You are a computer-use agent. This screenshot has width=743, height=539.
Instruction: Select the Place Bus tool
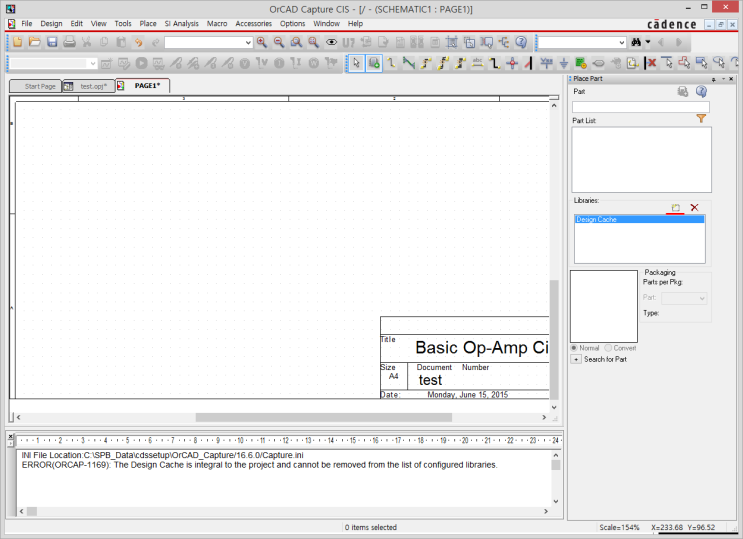click(x=495, y=63)
